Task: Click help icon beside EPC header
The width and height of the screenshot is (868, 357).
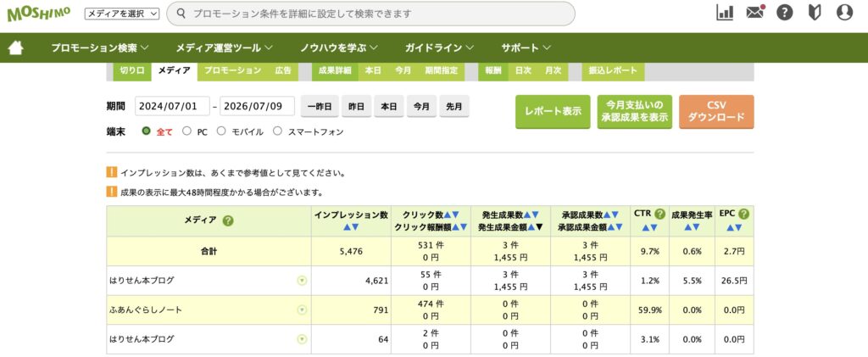Action: click(x=743, y=214)
